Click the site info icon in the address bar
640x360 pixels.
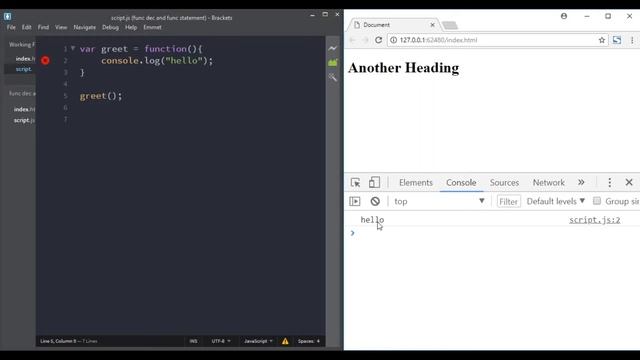(393, 40)
